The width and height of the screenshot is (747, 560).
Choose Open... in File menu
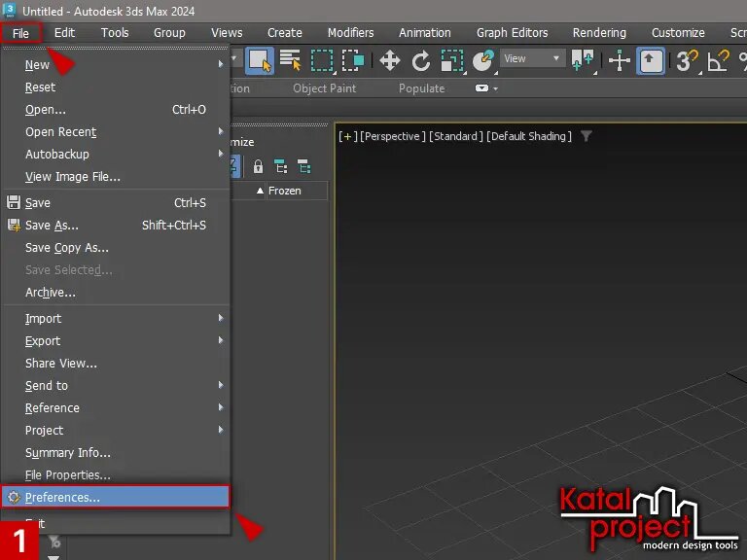pyautogui.click(x=116, y=110)
